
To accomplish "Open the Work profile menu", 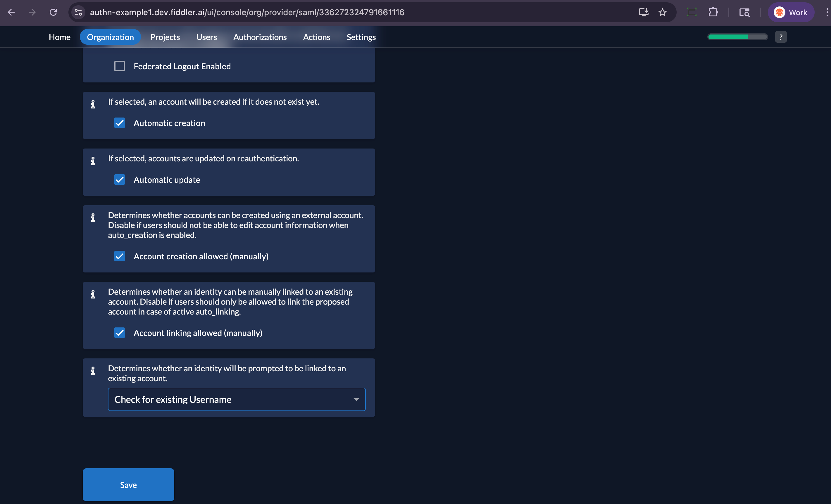I will pyautogui.click(x=791, y=12).
